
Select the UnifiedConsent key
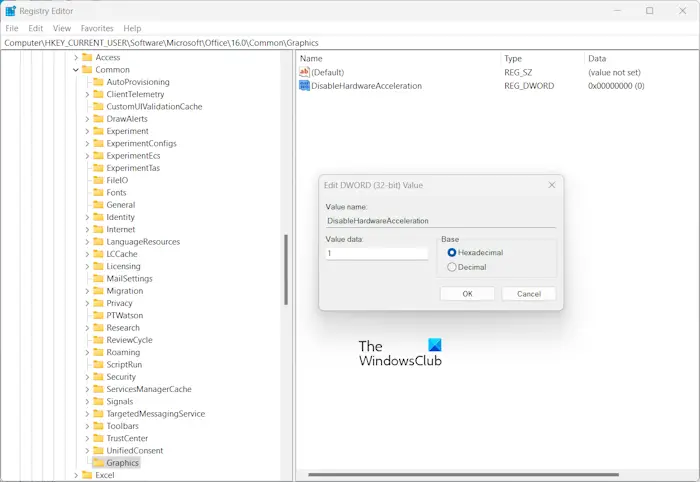click(x=134, y=450)
